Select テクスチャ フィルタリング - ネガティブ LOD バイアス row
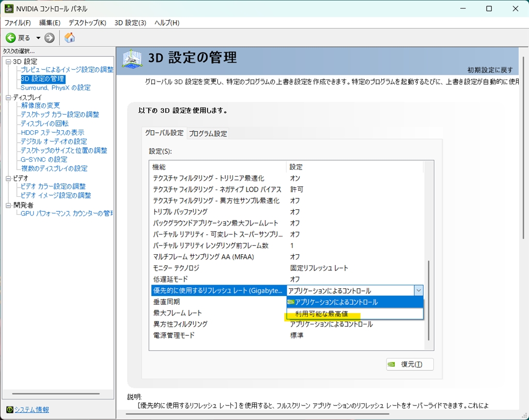The image size is (529, 420). point(286,189)
